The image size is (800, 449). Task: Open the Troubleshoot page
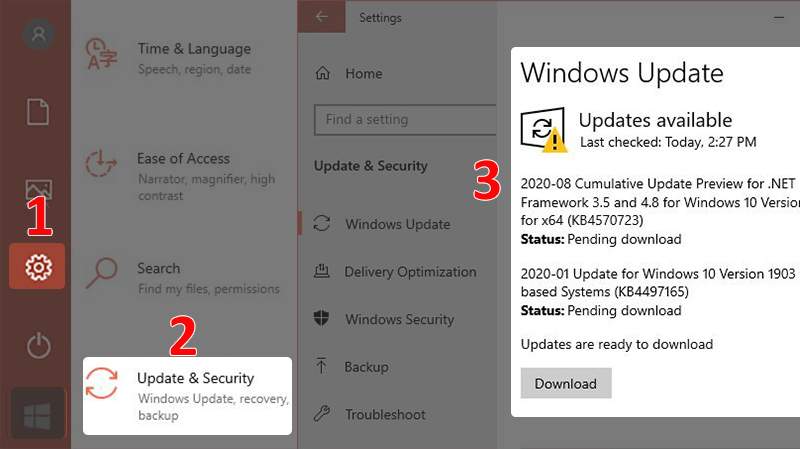tap(384, 414)
